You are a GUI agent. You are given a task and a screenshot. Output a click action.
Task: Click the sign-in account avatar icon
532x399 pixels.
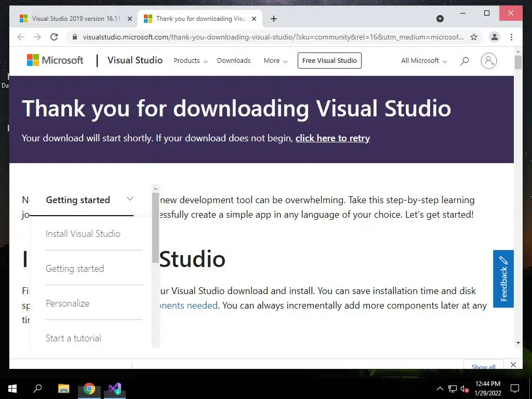(488, 61)
